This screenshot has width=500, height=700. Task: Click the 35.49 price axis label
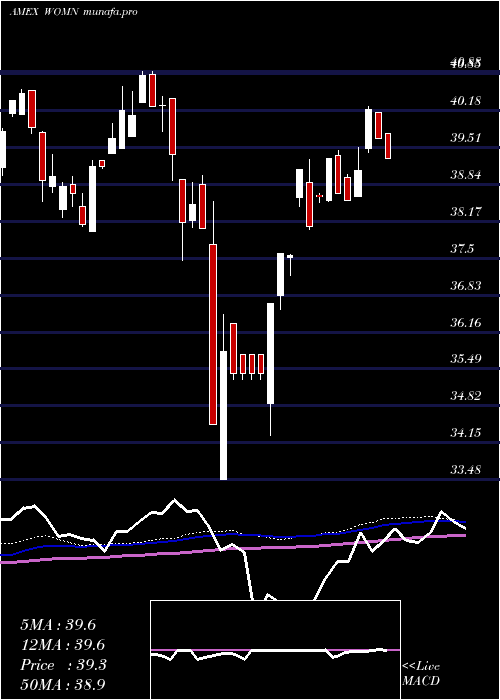click(x=466, y=360)
